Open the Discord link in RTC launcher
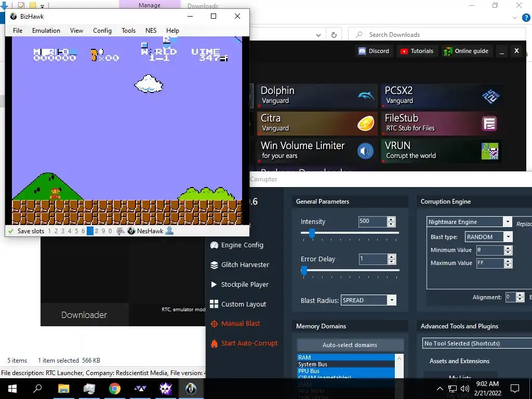The width and height of the screenshot is (532, 399). 374,51
